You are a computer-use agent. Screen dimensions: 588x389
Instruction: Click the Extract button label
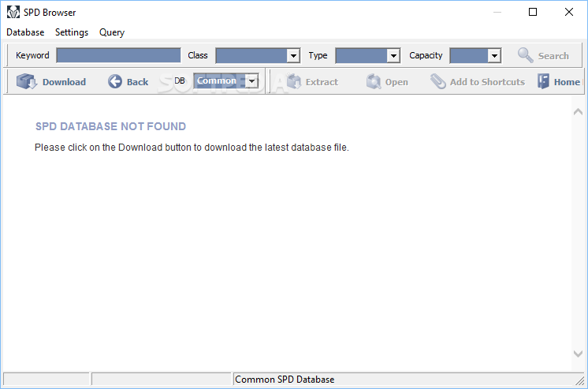pos(322,82)
